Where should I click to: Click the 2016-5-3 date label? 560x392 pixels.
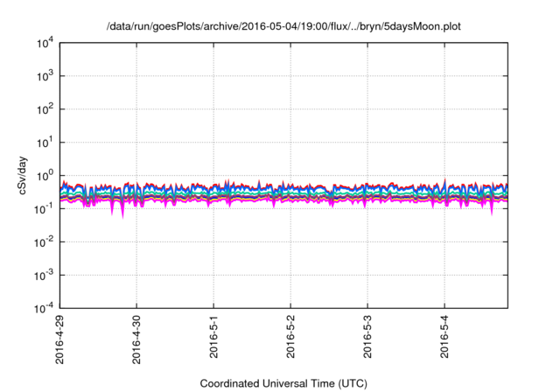coord(367,336)
